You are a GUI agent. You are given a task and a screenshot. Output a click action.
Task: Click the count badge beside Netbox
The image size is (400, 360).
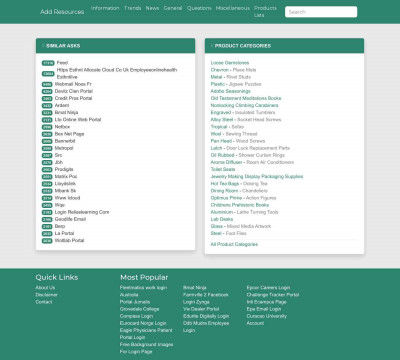coord(47,127)
